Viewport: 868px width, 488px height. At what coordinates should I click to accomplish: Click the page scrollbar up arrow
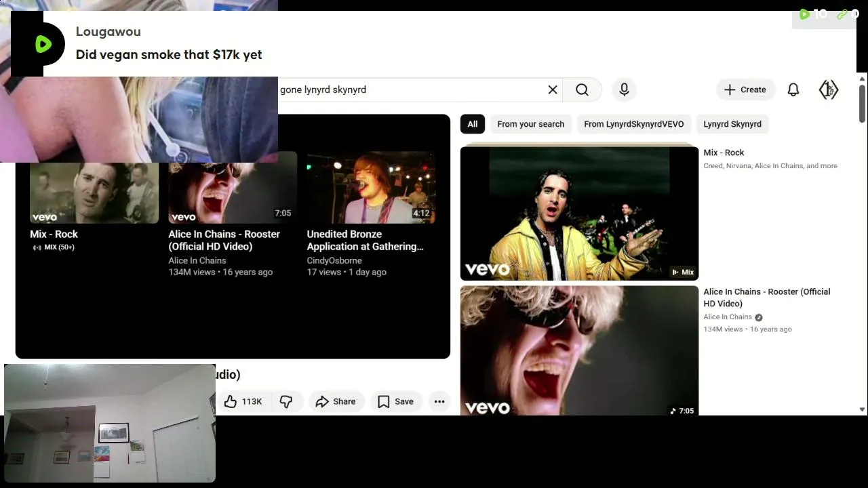pyautogui.click(x=862, y=79)
